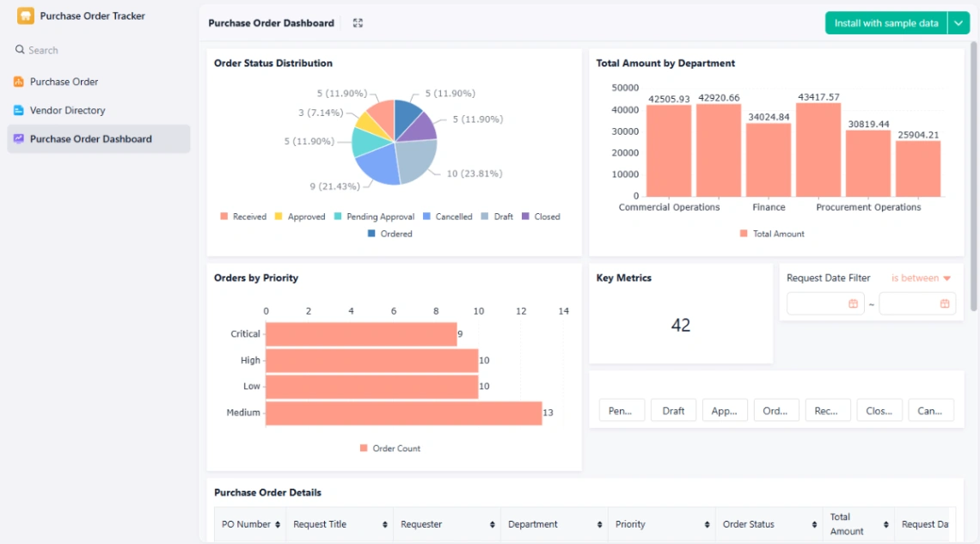Image resolution: width=980 pixels, height=544 pixels.
Task: Click the 'Purchase Order Details' heading
Action: [267, 492]
